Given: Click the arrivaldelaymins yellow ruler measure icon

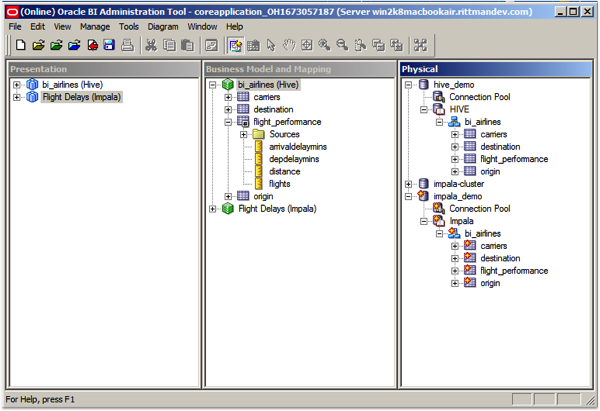Looking at the screenshot, I should click(x=259, y=147).
